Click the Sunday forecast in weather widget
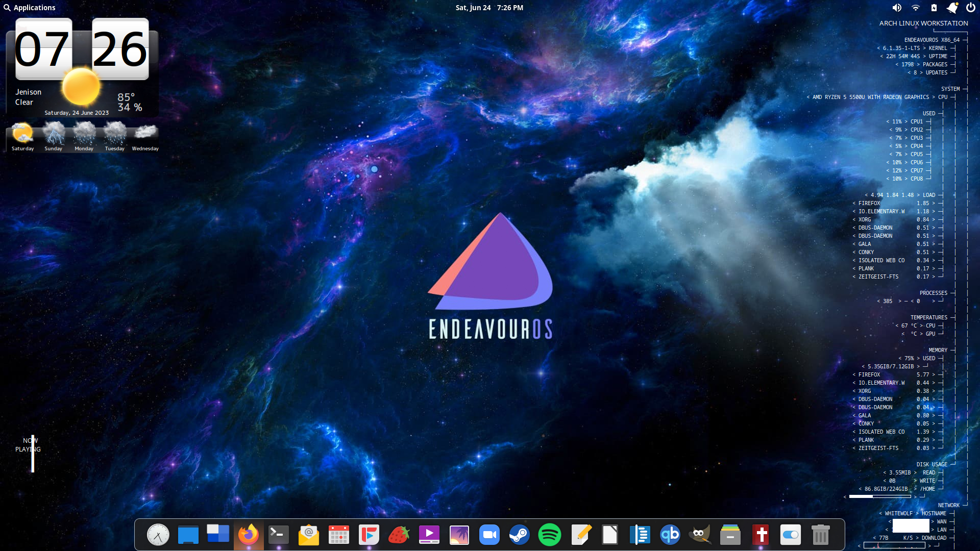Image resolution: width=980 pixels, height=551 pixels. click(x=54, y=137)
